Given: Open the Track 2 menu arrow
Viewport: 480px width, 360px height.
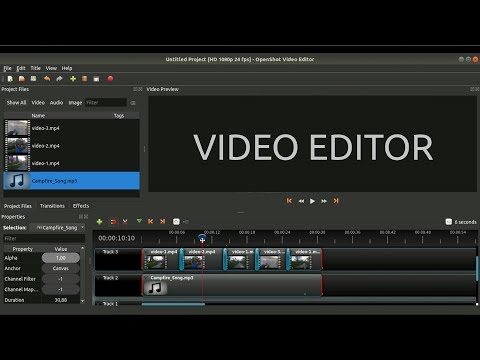Looking at the screenshot, I should pyautogui.click(x=99, y=278).
